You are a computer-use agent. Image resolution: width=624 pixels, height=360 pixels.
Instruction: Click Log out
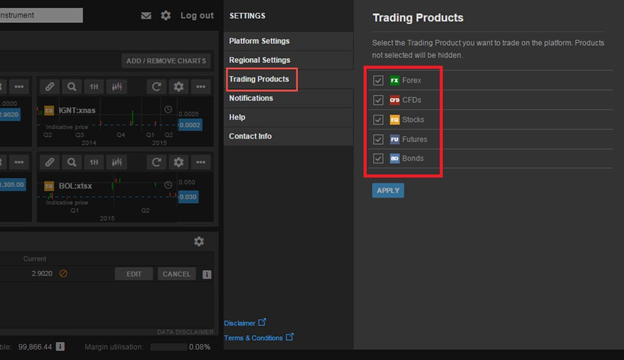point(197,16)
